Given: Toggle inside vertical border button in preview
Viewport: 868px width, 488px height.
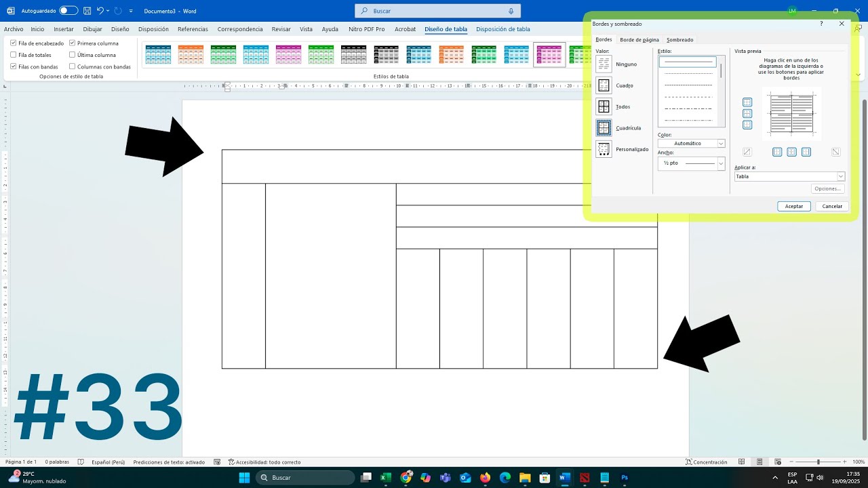Looking at the screenshot, I should pyautogui.click(x=791, y=152).
